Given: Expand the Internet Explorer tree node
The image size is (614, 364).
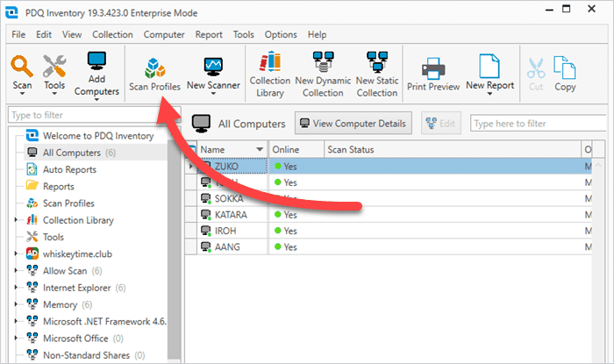Looking at the screenshot, I should coord(16,288).
